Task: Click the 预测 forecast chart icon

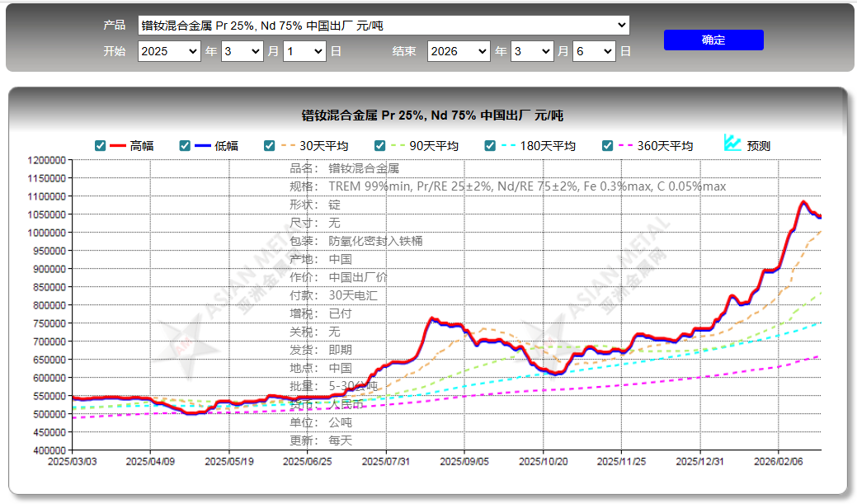Action: [x=732, y=143]
